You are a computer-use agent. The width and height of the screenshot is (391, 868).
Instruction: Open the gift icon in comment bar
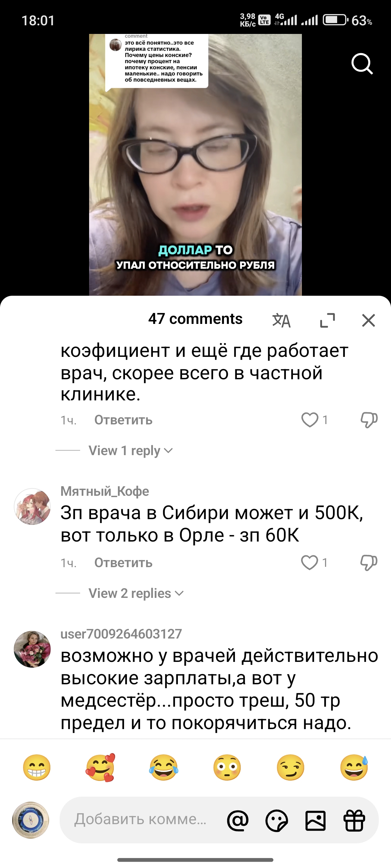[x=354, y=820]
